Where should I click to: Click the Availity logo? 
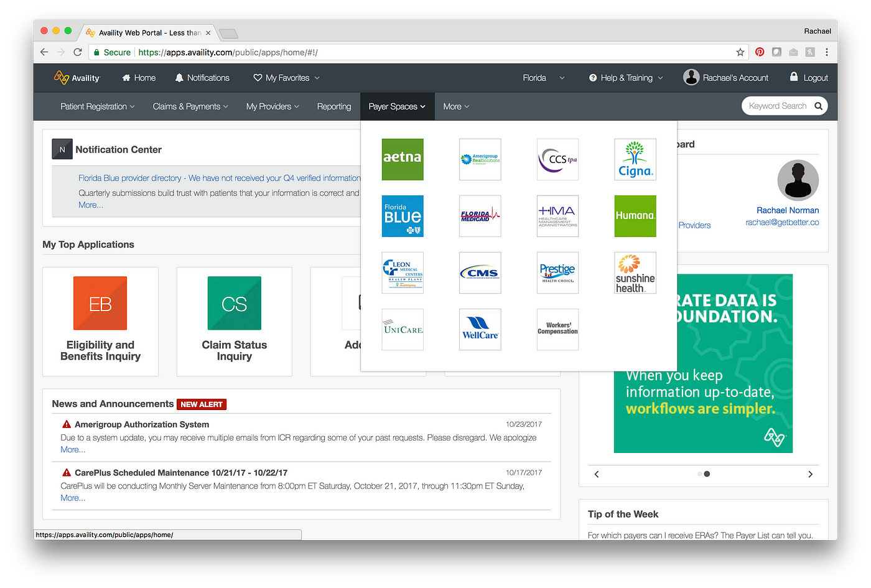click(x=77, y=78)
